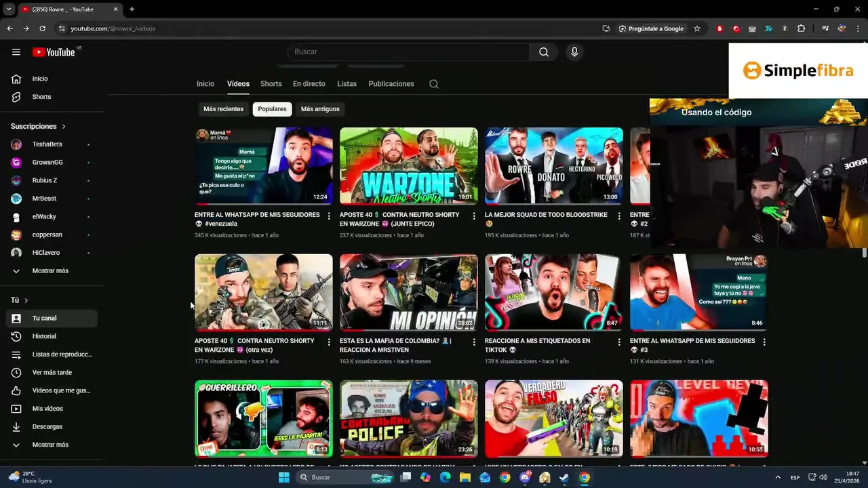Play the MI OPINIÓN thumbnail video
The image size is (868, 488).
(408, 292)
